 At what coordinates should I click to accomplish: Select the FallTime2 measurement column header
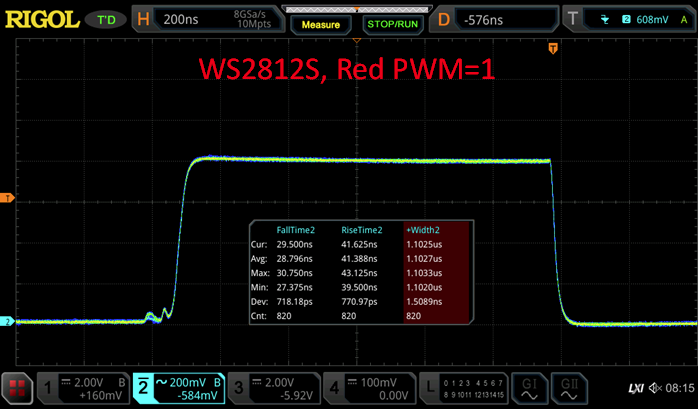(295, 230)
